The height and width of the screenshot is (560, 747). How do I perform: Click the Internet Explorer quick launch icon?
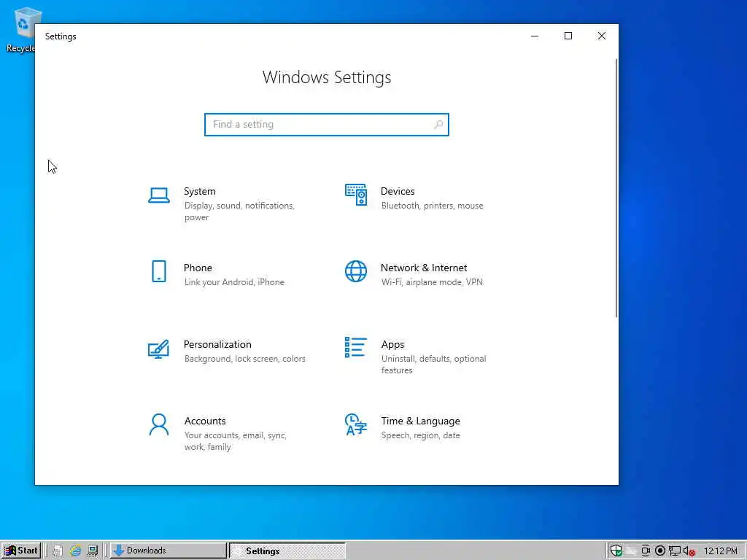[75, 551]
